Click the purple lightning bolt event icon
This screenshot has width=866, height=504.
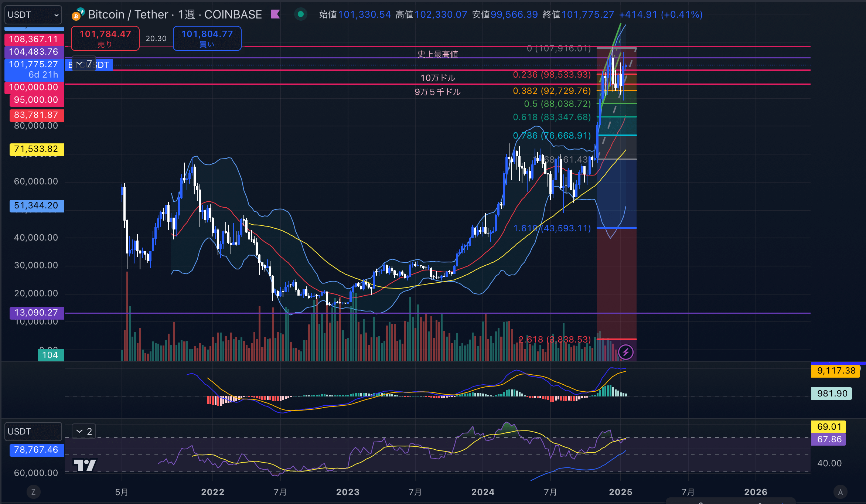click(625, 352)
